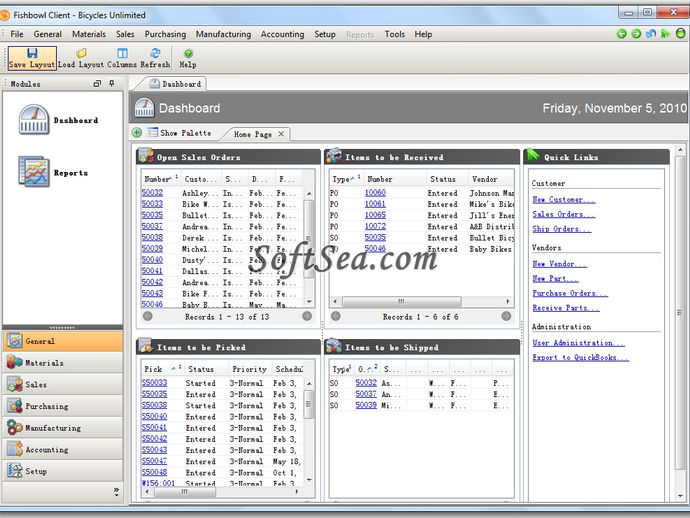This screenshot has width=690, height=518.
Task: Click the green forward navigation arrow
Action: point(636,33)
